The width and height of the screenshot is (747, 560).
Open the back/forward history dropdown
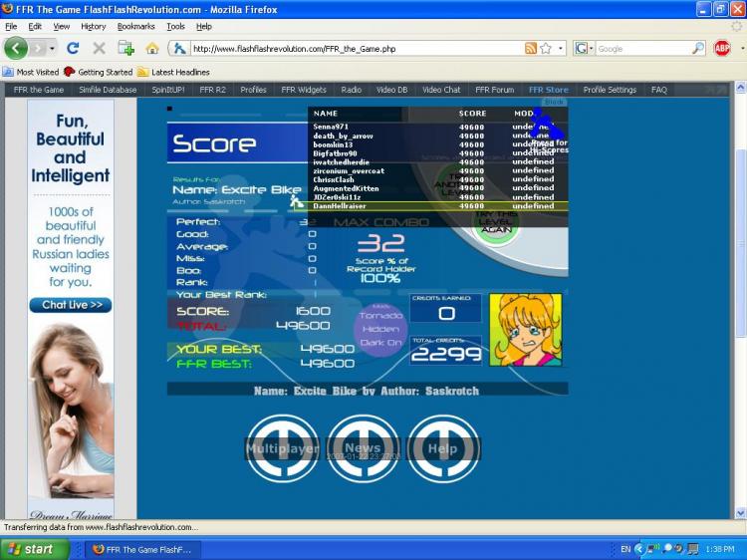click(x=52, y=48)
